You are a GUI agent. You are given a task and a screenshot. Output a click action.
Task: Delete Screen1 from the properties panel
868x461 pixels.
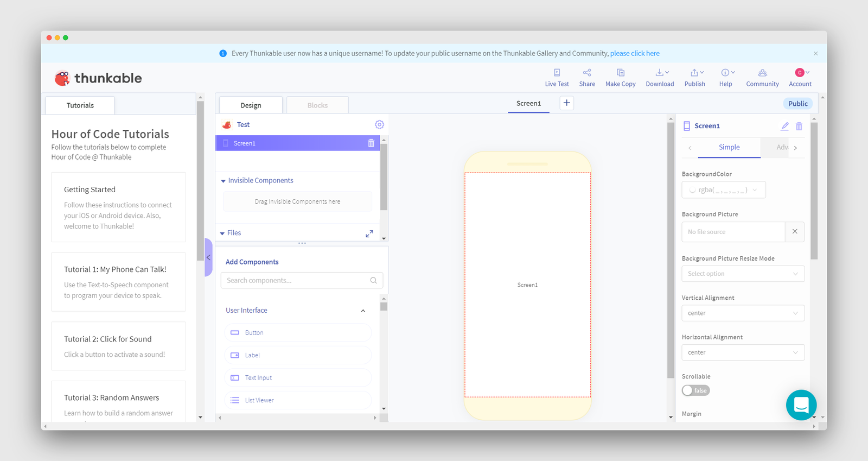[799, 126]
